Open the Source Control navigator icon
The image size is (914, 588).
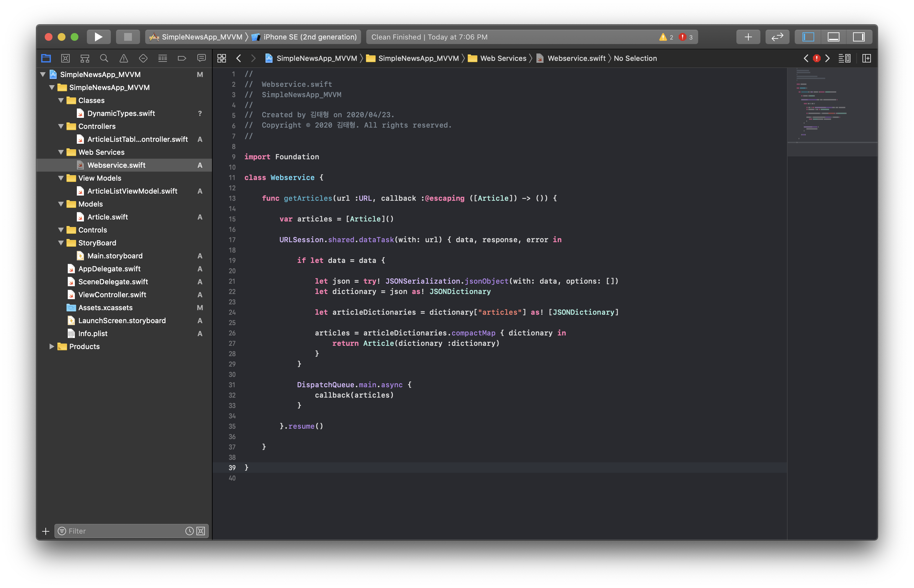(65, 58)
